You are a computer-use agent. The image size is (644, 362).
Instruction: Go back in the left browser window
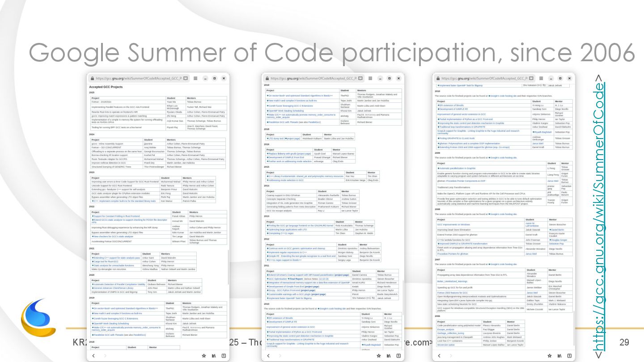point(93,356)
